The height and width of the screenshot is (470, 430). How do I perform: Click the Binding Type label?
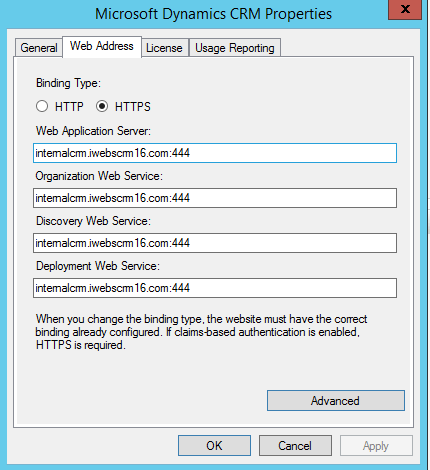point(68,83)
